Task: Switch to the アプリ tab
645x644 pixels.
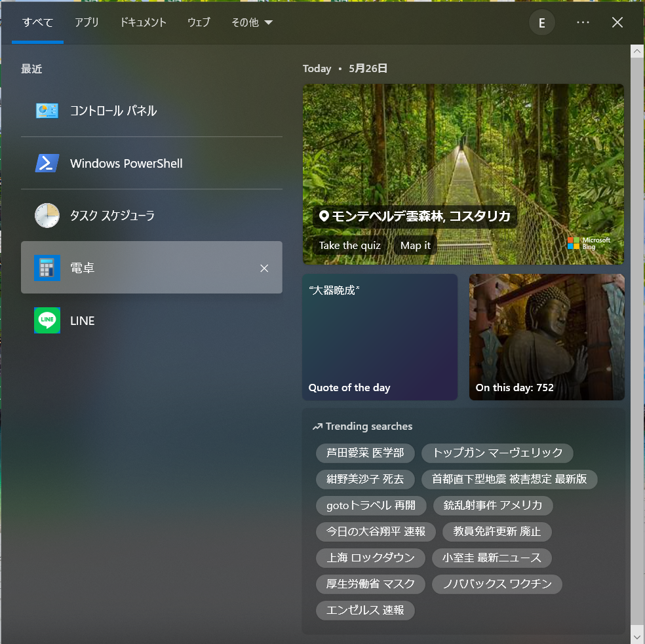Action: point(87,22)
